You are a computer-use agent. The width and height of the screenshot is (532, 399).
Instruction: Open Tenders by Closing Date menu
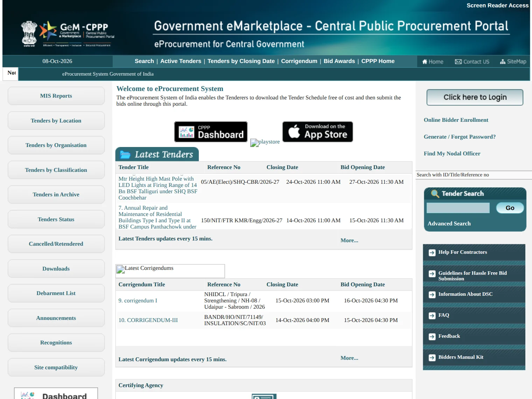coord(241,61)
